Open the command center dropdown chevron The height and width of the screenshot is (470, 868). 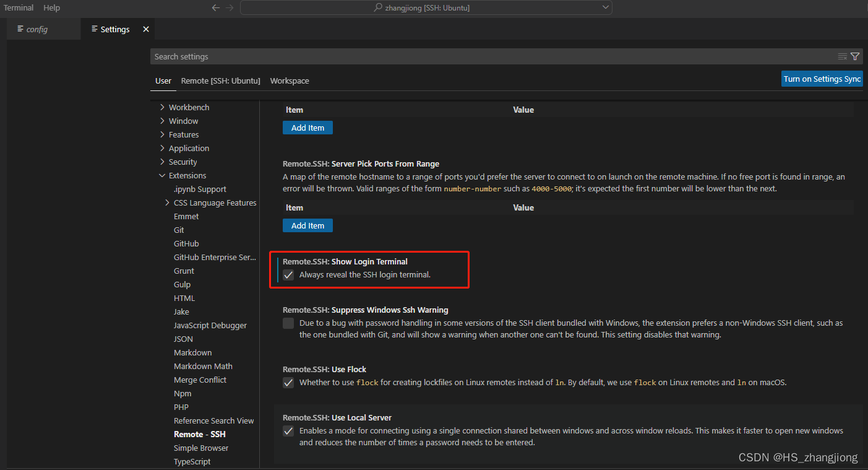605,7
